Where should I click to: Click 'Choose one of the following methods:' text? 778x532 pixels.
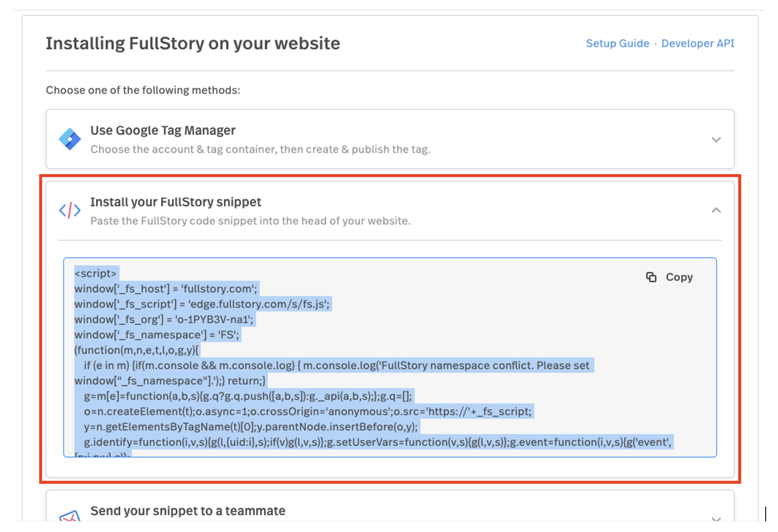point(143,90)
